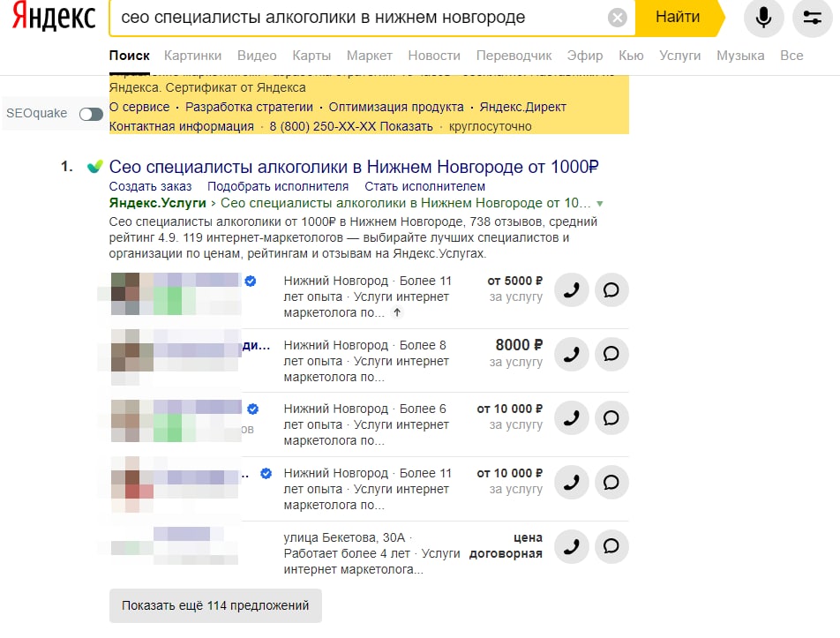Screen dimensions: 840x638
Task: Open the Услуги tab
Action: click(679, 56)
